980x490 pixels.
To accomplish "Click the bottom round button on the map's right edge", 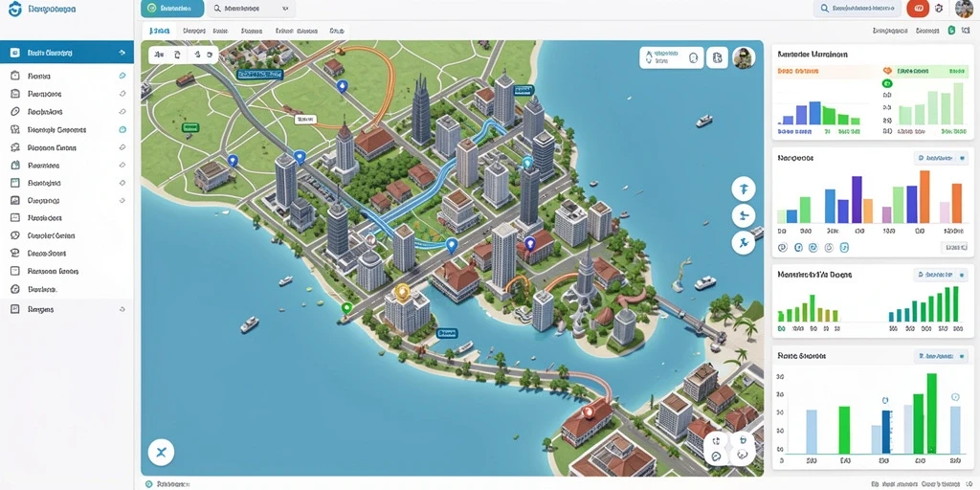I will pos(743,242).
